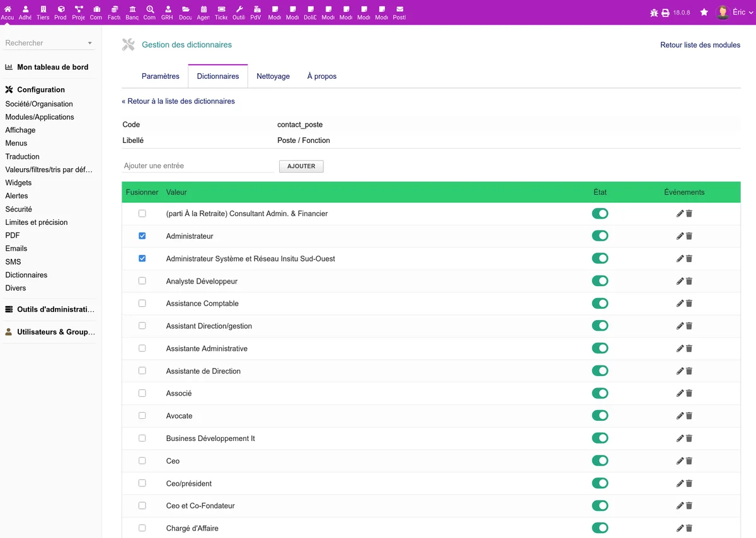Edit the Associé entry with pencil icon

coord(680,393)
